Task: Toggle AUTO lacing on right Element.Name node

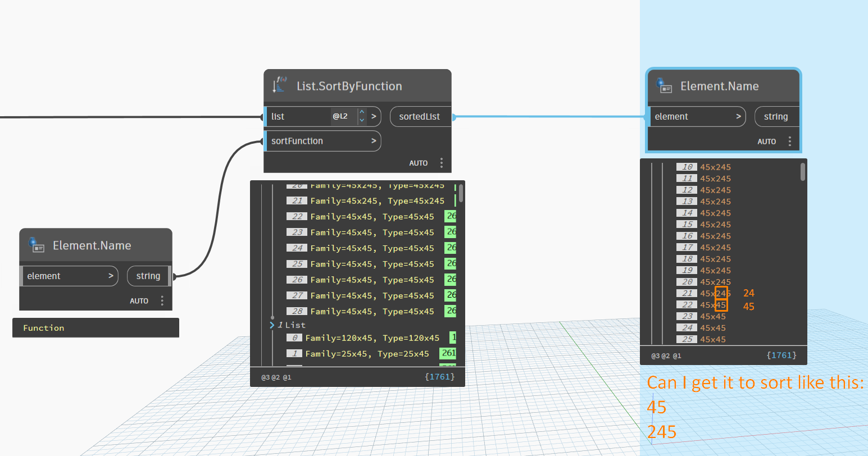Action: click(x=766, y=141)
